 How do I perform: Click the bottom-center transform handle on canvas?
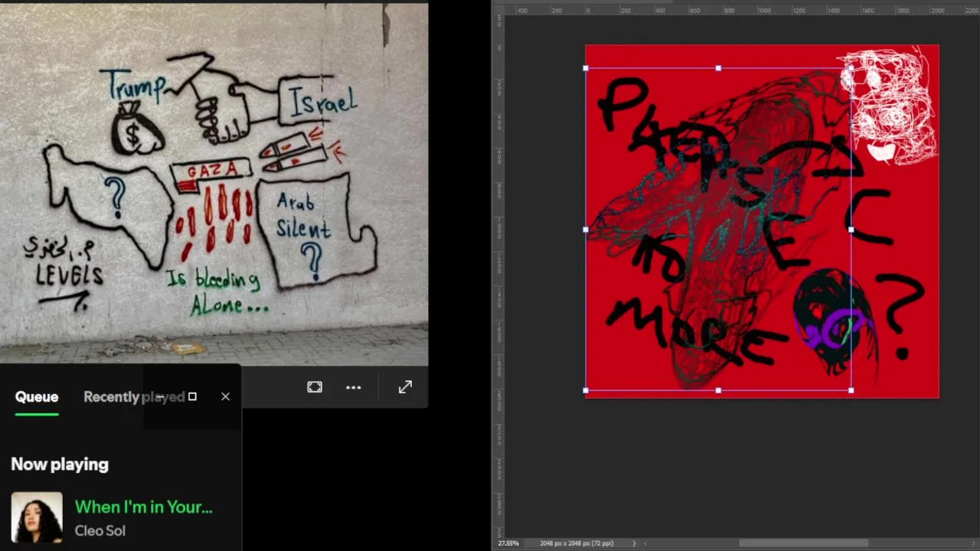(x=718, y=390)
